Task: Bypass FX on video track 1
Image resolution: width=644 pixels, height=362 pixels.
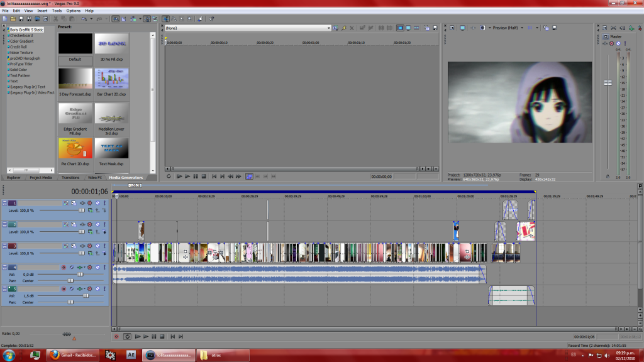Action: 65,203
